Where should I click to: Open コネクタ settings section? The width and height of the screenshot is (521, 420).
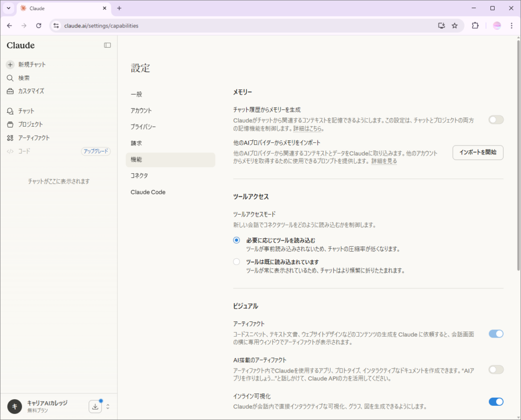click(x=139, y=175)
